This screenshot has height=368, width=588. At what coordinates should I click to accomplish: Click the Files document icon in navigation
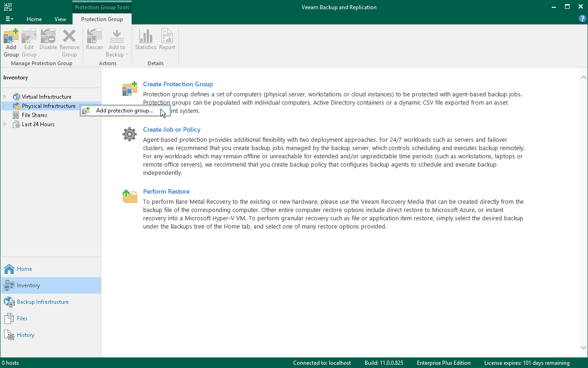point(9,318)
